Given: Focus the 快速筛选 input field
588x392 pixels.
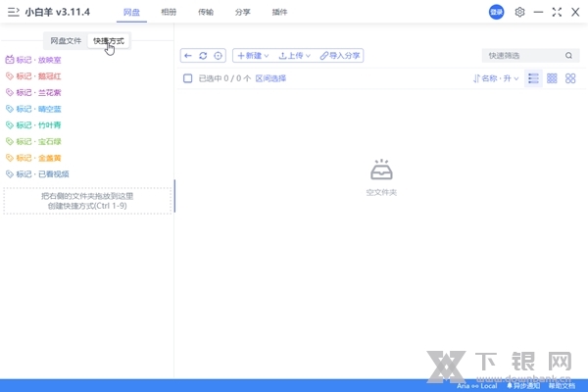Looking at the screenshot, I should pos(525,56).
